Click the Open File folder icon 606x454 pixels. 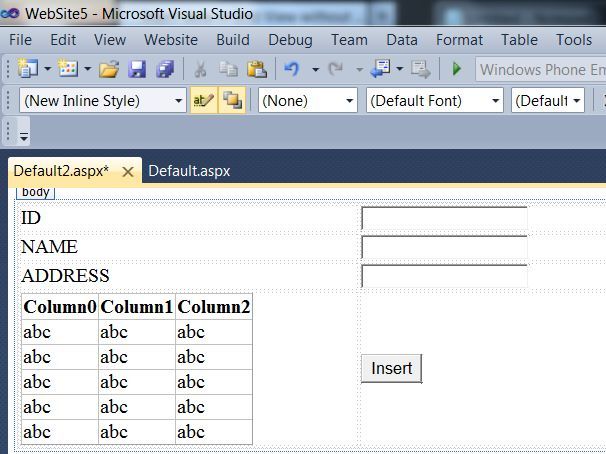[109, 70]
